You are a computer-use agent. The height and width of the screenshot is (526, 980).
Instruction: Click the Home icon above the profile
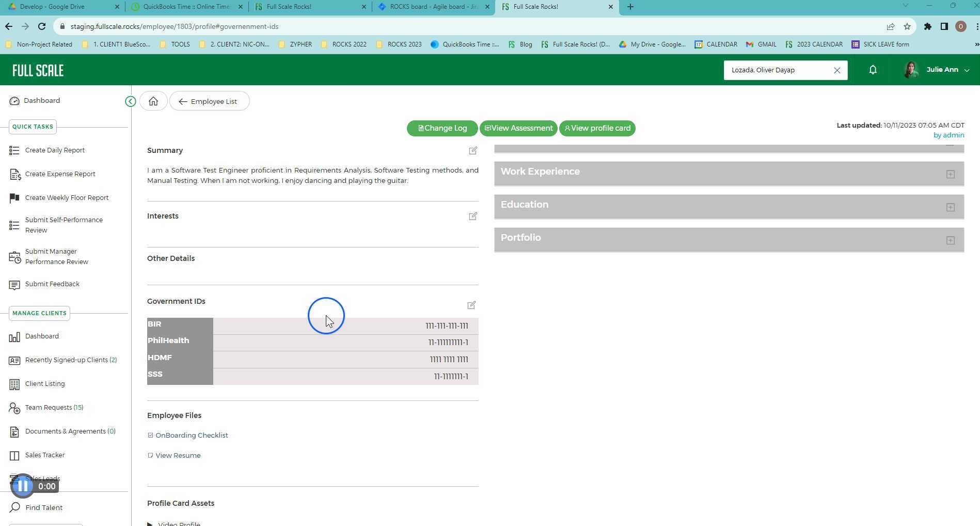(x=153, y=101)
